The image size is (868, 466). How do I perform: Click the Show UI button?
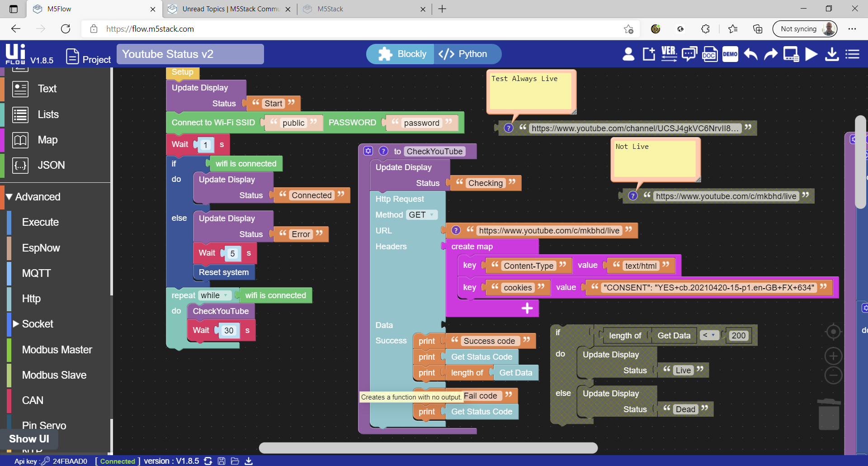coord(29,439)
